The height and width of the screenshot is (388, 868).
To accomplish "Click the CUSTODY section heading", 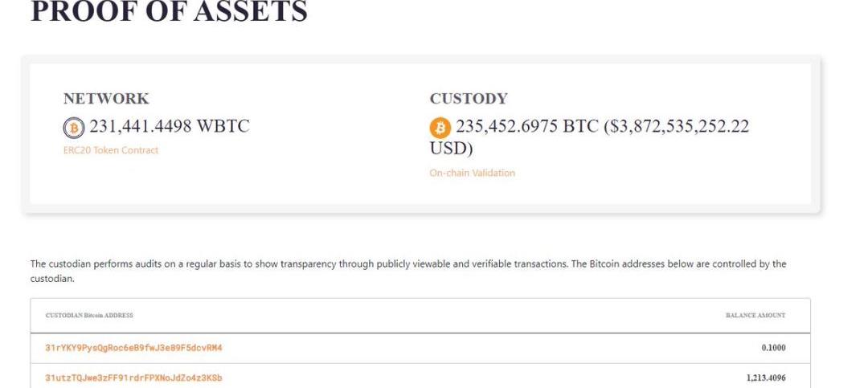I will click(x=469, y=99).
